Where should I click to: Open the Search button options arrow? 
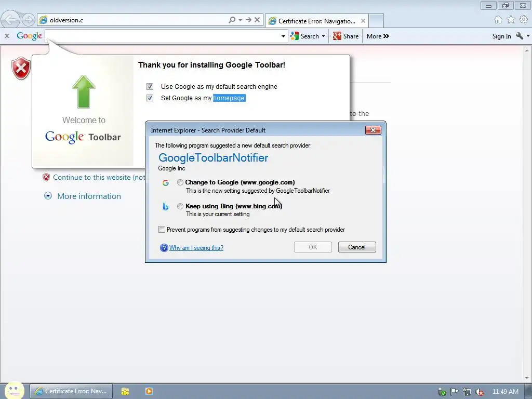323,36
